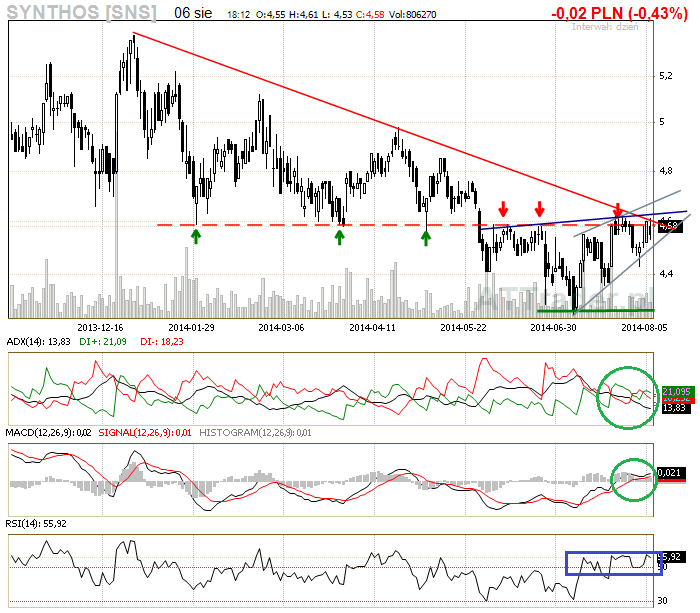The height and width of the screenshot is (613, 700).
Task: Select the ADX(14): 13,83 indicator label
Action: tap(38, 342)
